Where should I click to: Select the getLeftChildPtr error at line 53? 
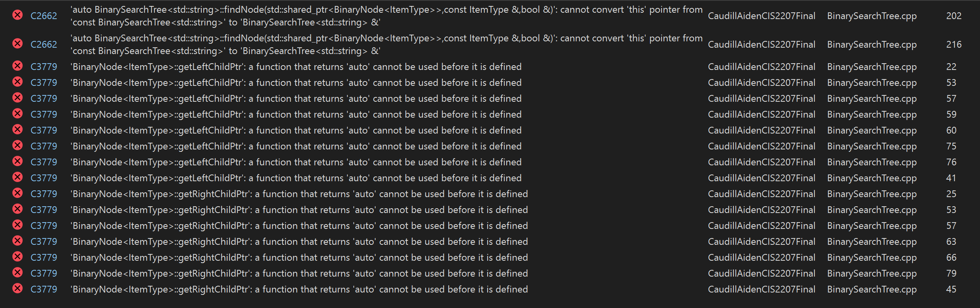tap(296, 82)
